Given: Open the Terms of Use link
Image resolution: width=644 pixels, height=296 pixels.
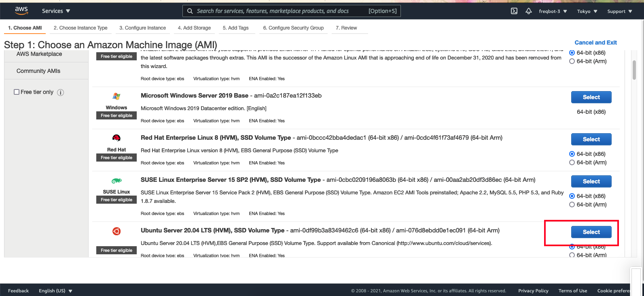Looking at the screenshot, I should [x=572, y=291].
